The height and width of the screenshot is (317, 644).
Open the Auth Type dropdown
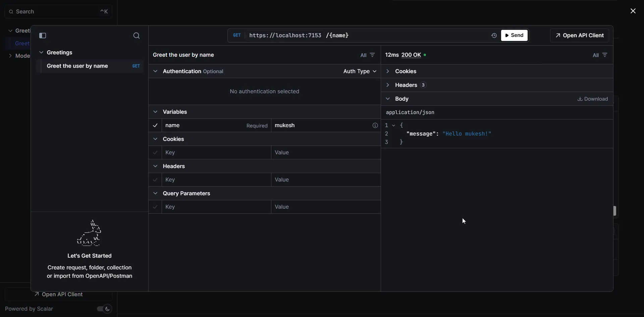point(360,71)
